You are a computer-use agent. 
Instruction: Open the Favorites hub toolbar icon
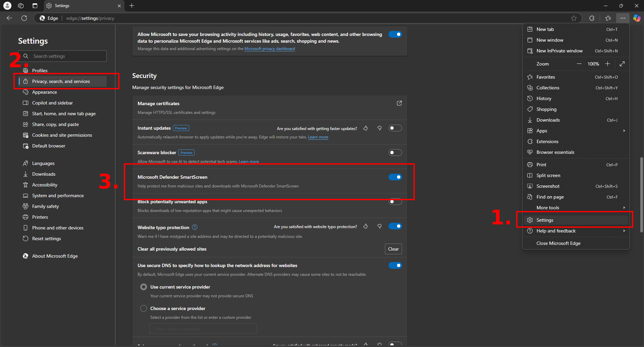click(x=608, y=18)
